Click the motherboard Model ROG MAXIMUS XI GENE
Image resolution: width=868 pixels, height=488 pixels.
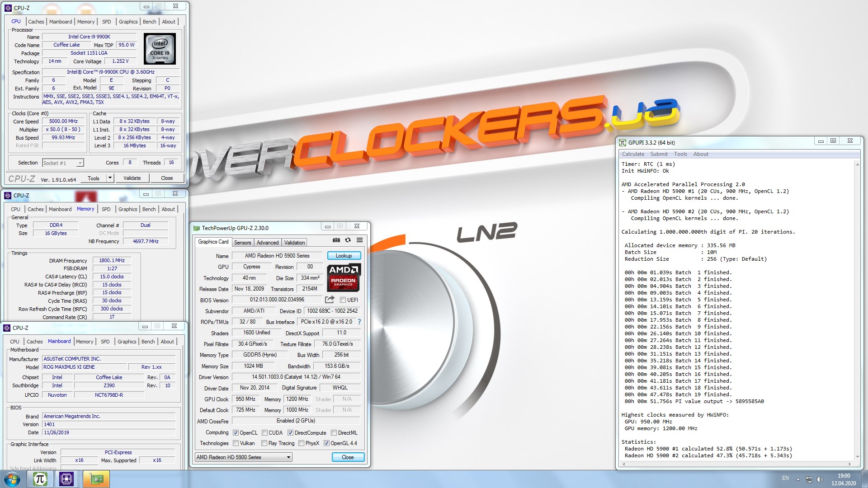tap(84, 367)
